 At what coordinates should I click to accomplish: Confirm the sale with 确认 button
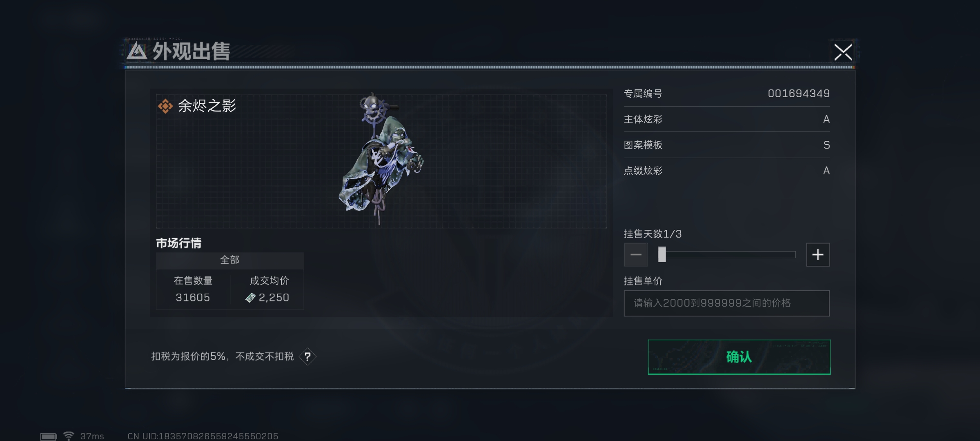tap(739, 357)
